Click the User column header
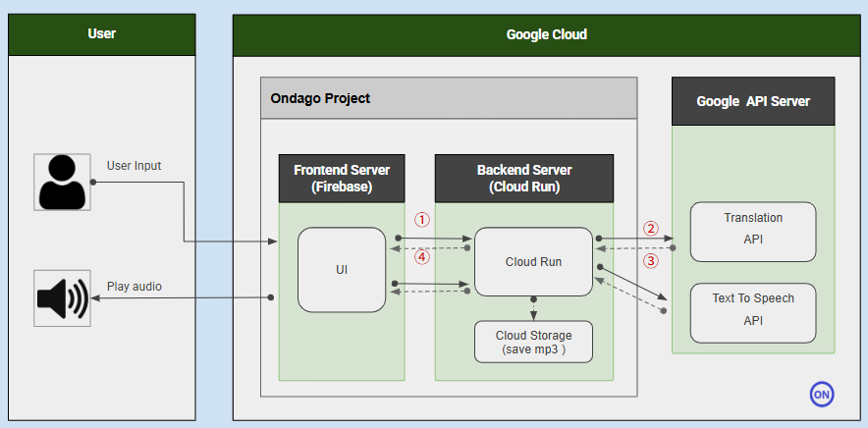 pyautogui.click(x=102, y=34)
